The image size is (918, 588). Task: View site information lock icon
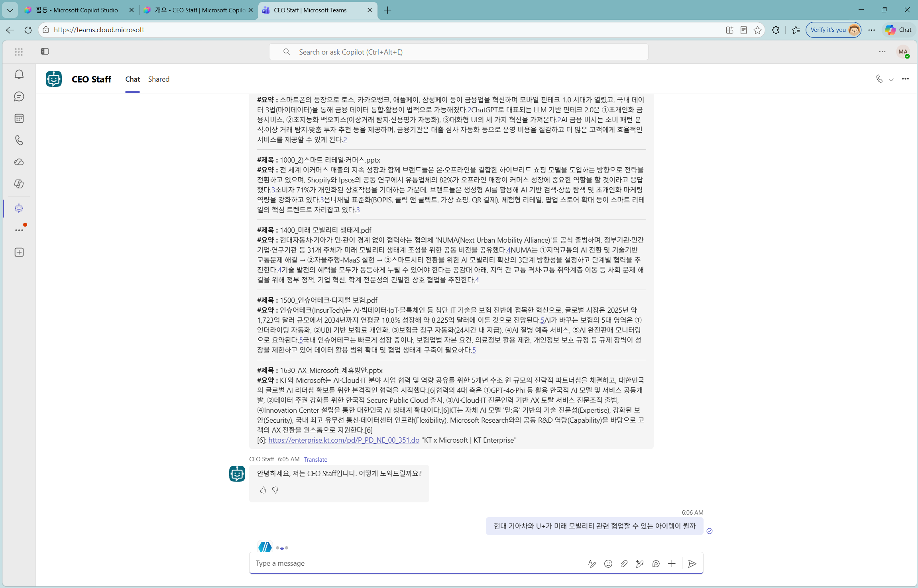coord(46,30)
